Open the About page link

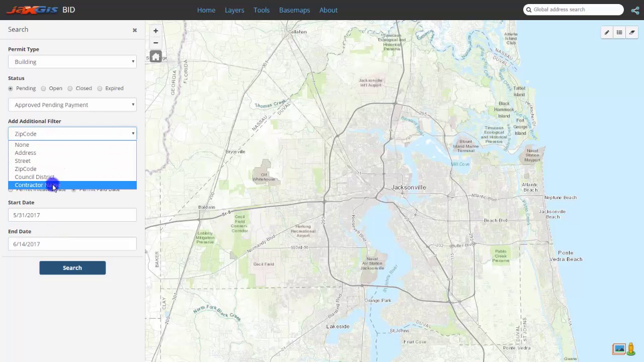point(329,10)
